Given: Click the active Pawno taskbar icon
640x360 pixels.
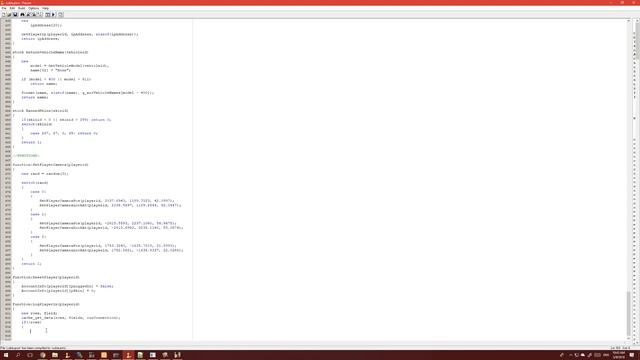Looking at the screenshot, I should 128,355.
